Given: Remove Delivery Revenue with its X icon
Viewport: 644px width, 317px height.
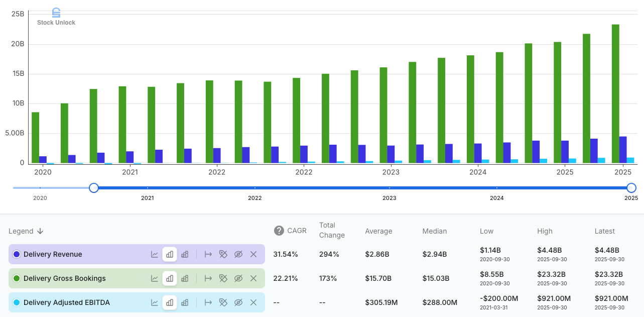Looking at the screenshot, I should pos(253,254).
